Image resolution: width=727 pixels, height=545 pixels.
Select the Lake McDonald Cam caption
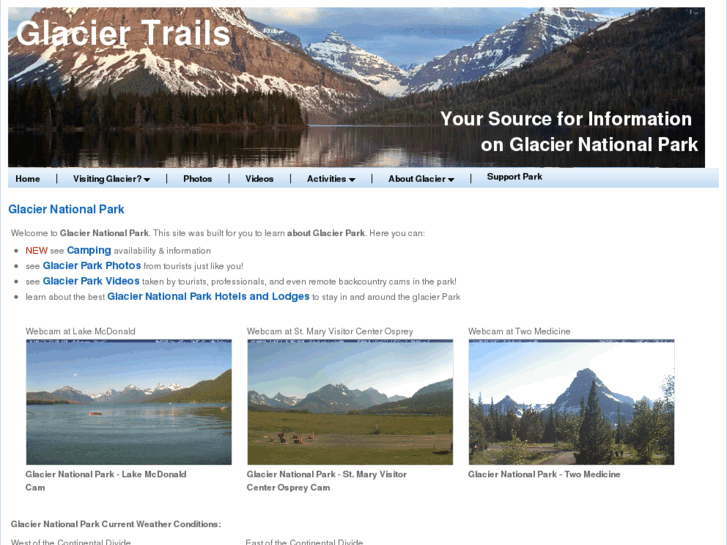106,481
